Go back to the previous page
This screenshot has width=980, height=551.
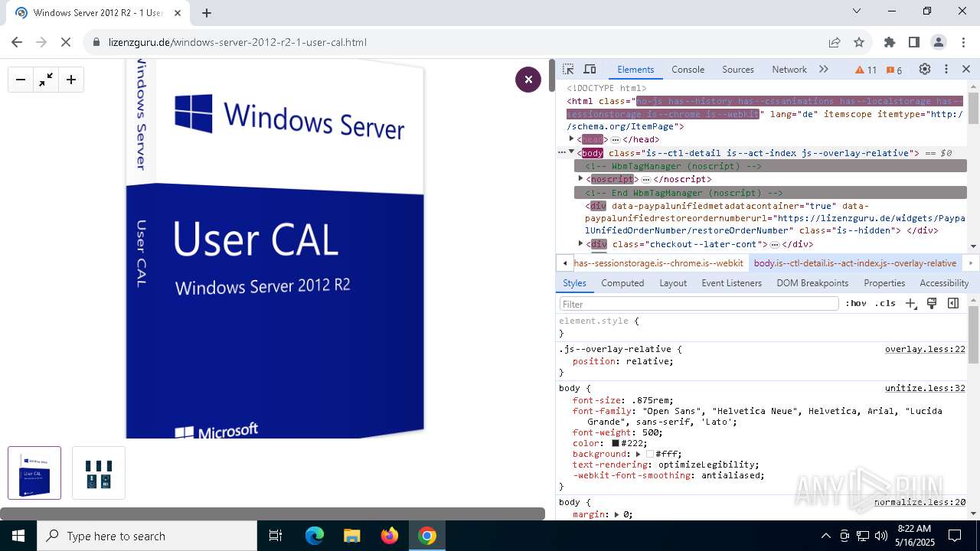(x=17, y=42)
